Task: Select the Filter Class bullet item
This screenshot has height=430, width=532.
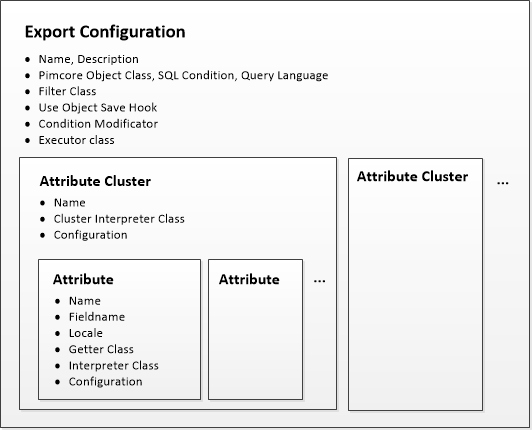Action: pos(67,91)
